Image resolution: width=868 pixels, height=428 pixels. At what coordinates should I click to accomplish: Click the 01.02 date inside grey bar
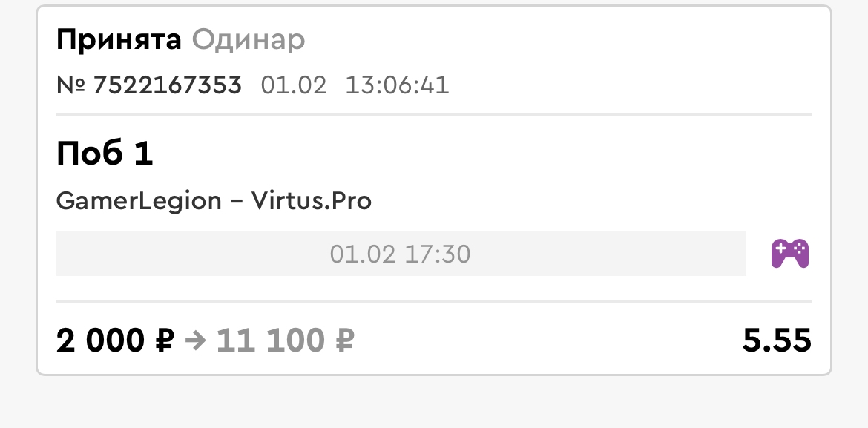coord(363,254)
